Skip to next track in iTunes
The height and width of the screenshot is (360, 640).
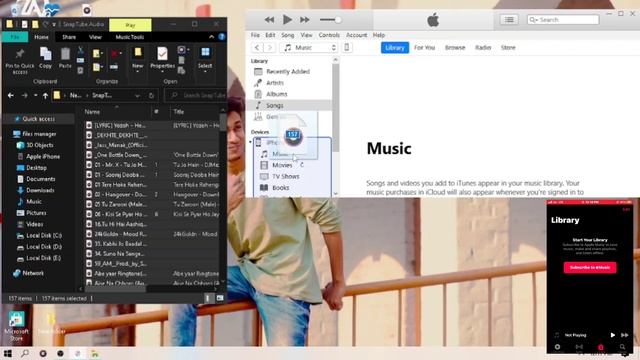click(x=305, y=20)
